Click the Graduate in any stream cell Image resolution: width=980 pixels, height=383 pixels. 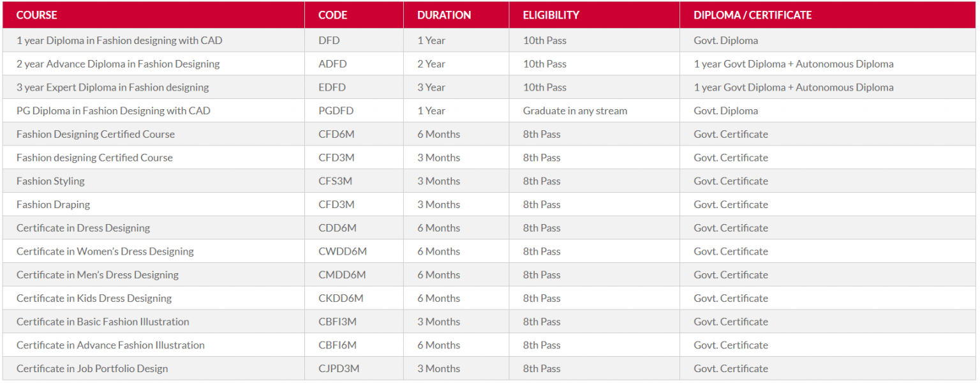pyautogui.click(x=595, y=110)
